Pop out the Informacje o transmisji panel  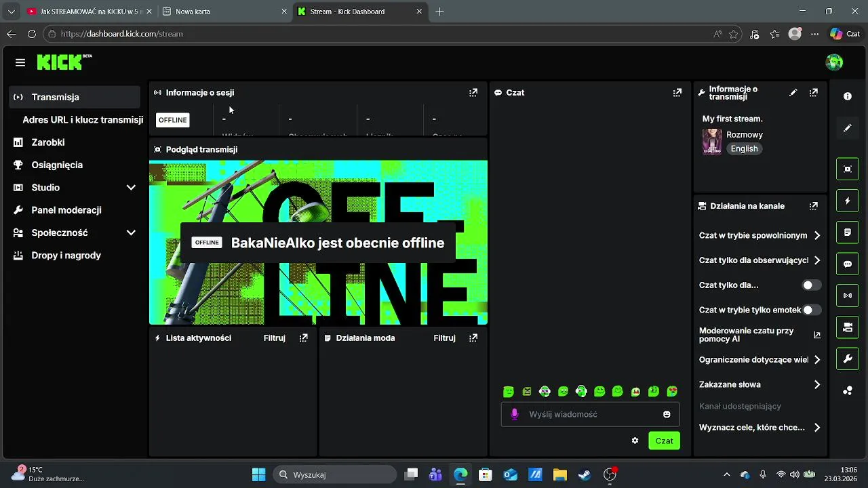[x=813, y=93]
